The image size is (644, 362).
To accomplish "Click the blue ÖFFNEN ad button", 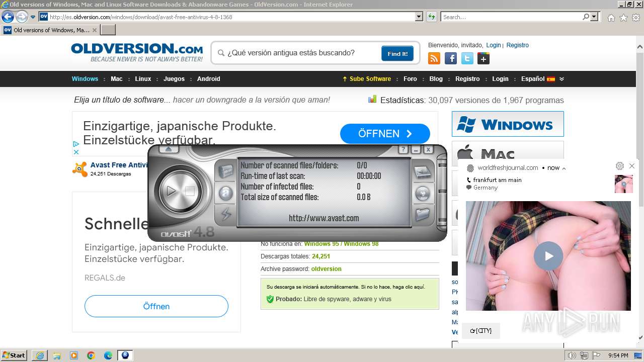I will 385,134.
